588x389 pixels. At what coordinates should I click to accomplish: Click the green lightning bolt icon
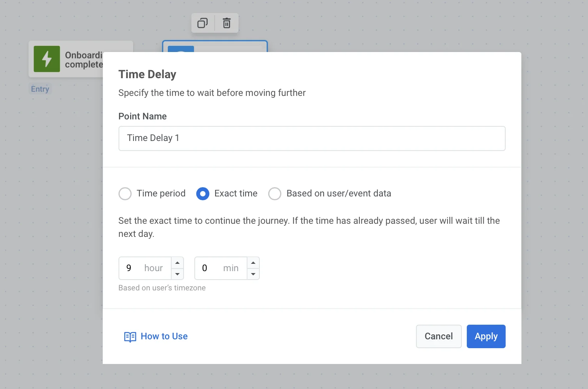pyautogui.click(x=47, y=59)
